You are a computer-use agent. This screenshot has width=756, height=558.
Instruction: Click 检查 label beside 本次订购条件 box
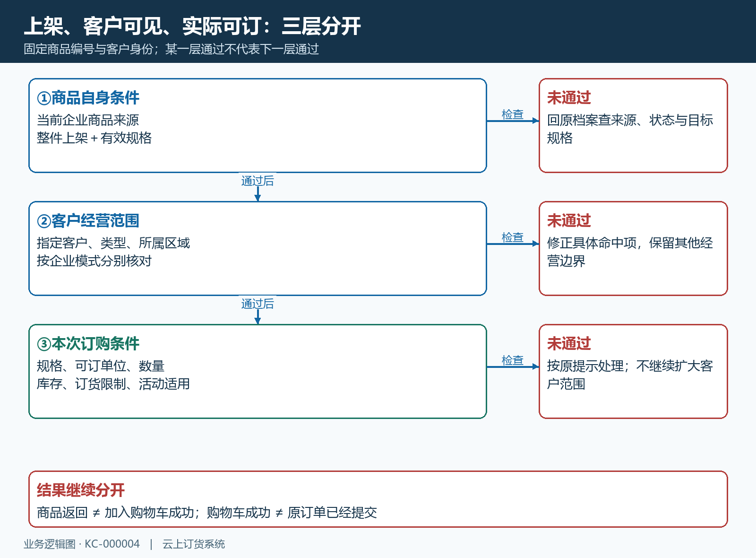[x=513, y=360]
